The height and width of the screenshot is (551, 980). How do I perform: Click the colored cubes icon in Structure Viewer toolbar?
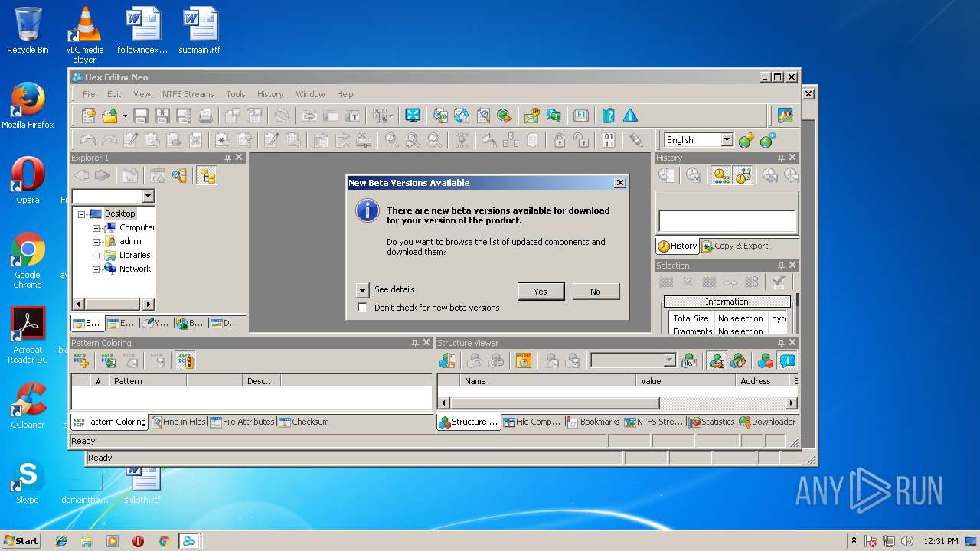(x=766, y=360)
